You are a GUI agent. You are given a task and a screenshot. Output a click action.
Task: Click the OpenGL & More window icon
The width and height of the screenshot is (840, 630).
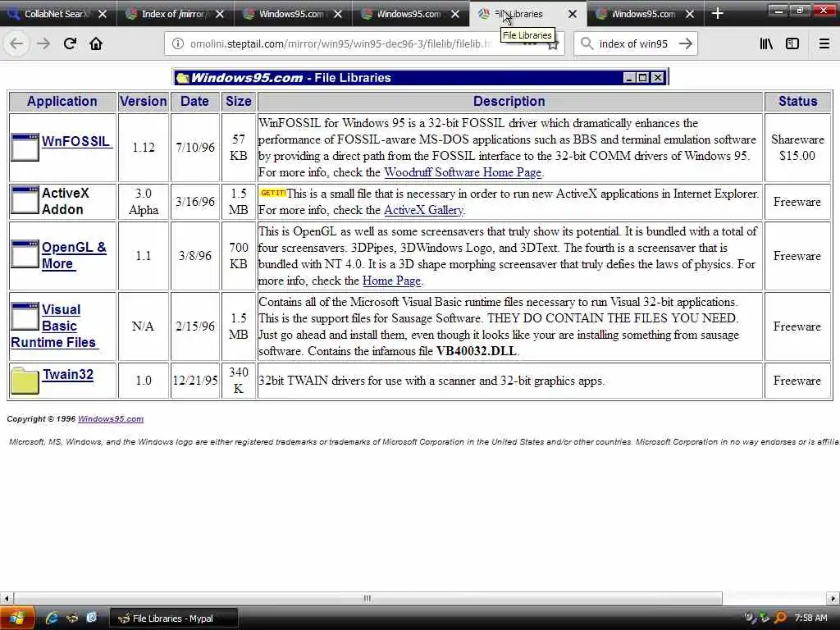click(x=25, y=254)
